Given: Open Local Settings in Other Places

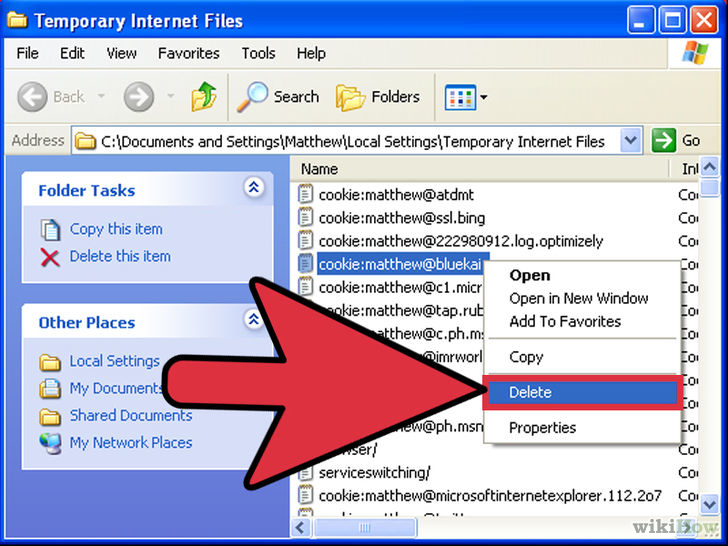Looking at the screenshot, I should tap(114, 361).
